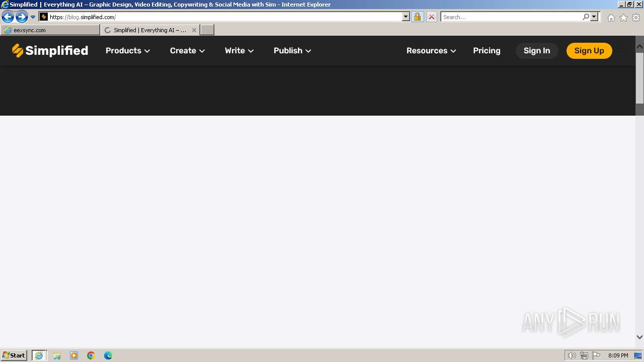Launch Microsoft Edge from the taskbar
Viewport: 644px width, 362px height.
point(108,355)
